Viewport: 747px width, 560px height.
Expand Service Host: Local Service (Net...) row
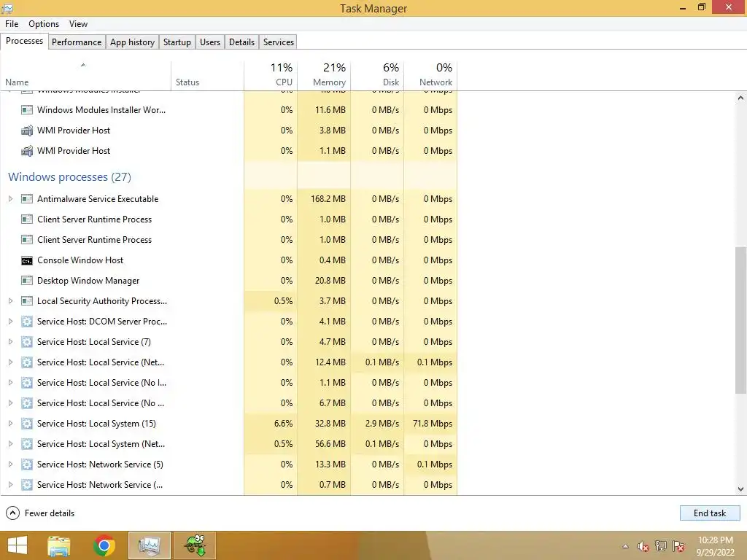click(10, 362)
